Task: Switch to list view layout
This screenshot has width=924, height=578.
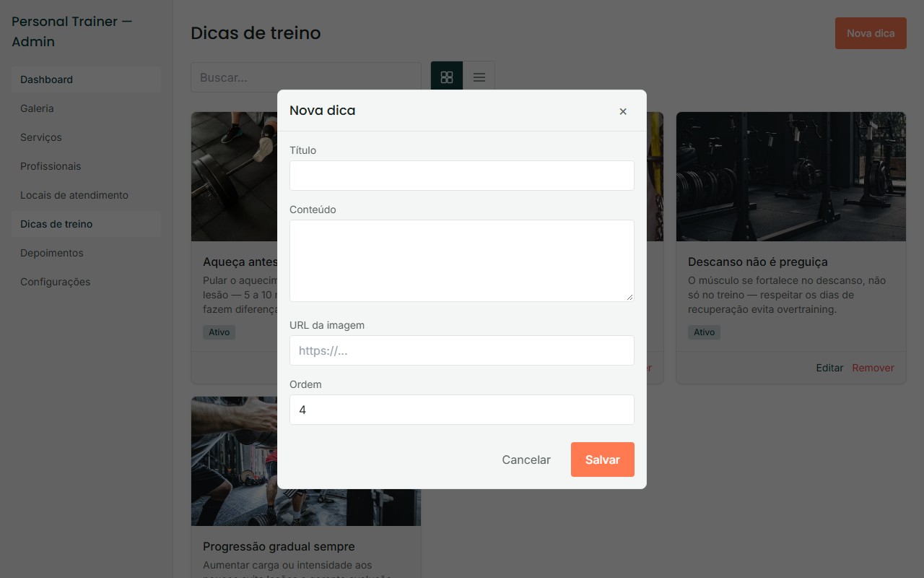Action: 479,77
